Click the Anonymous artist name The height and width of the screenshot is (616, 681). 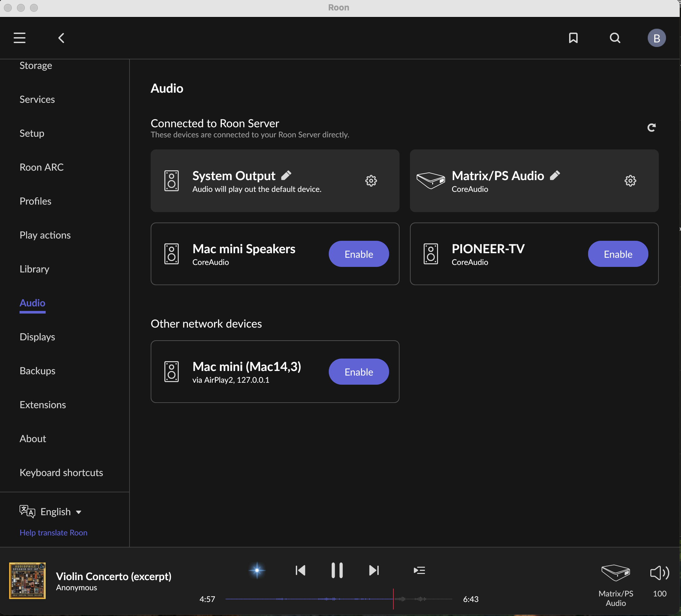click(x=76, y=588)
